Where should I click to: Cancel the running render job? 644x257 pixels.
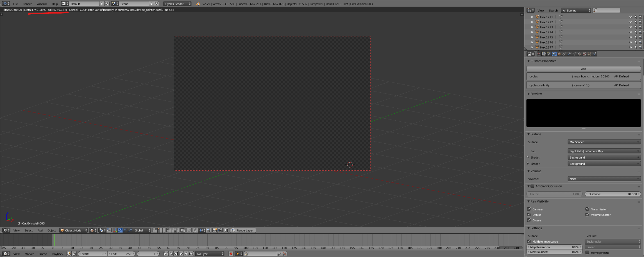73,10
